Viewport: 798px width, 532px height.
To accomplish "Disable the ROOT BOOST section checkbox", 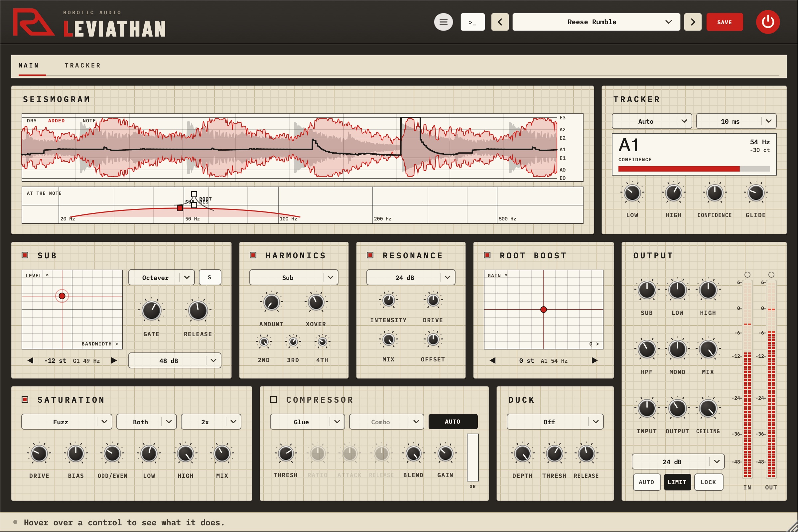I will 487,255.
